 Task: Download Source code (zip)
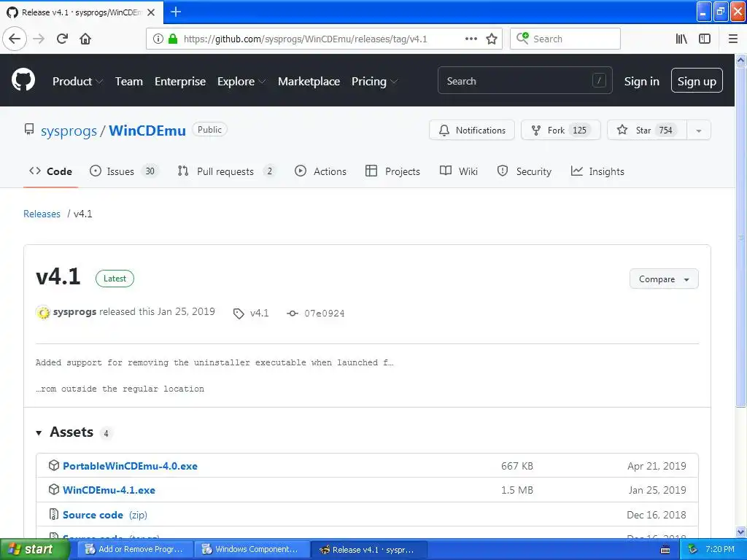click(x=105, y=515)
